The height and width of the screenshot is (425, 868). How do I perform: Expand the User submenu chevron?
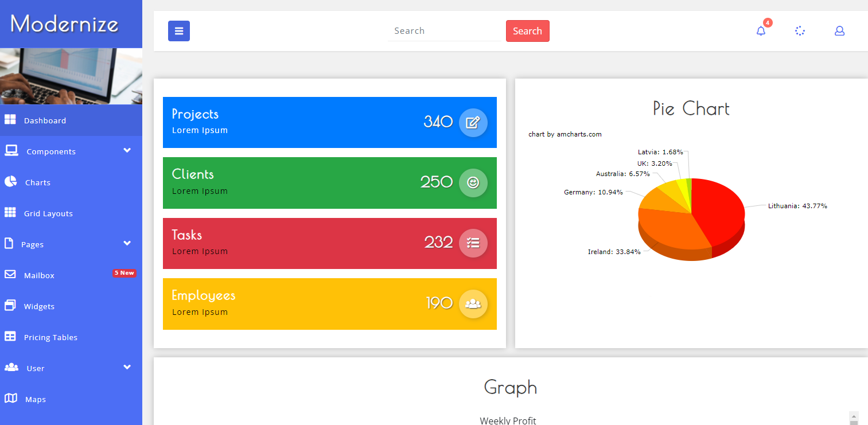[x=127, y=367]
